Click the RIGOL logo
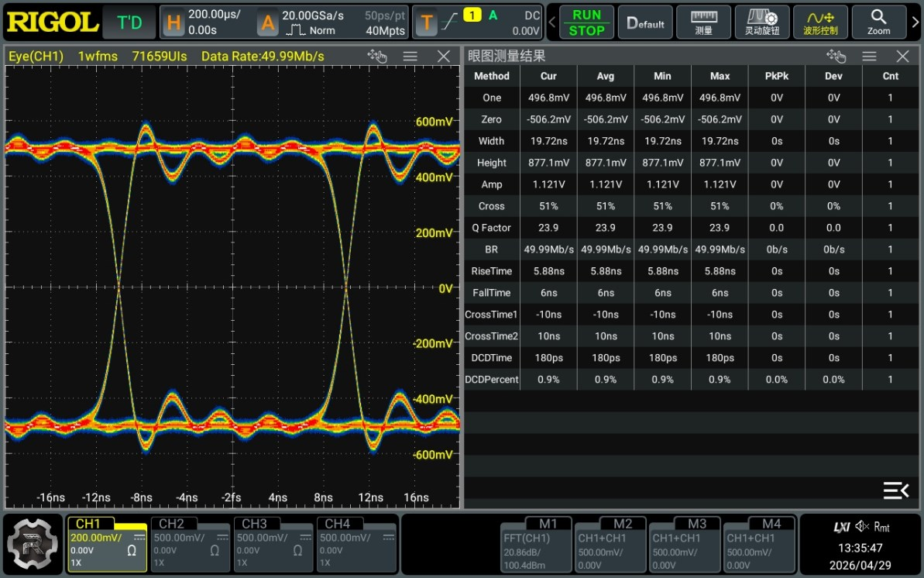Viewport: 924px width, 578px height. (x=52, y=22)
